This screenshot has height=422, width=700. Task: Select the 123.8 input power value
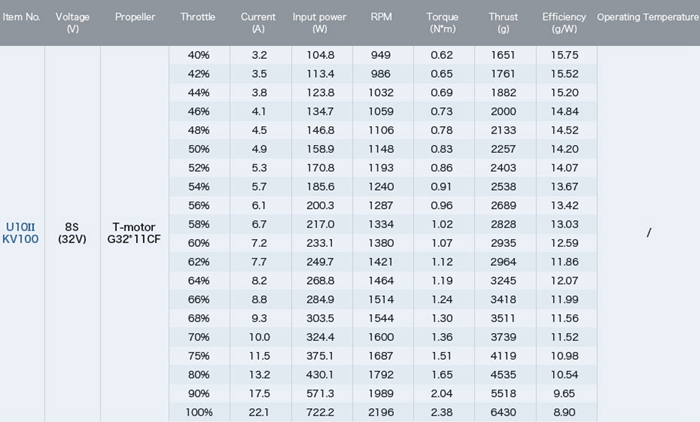pyautogui.click(x=320, y=93)
